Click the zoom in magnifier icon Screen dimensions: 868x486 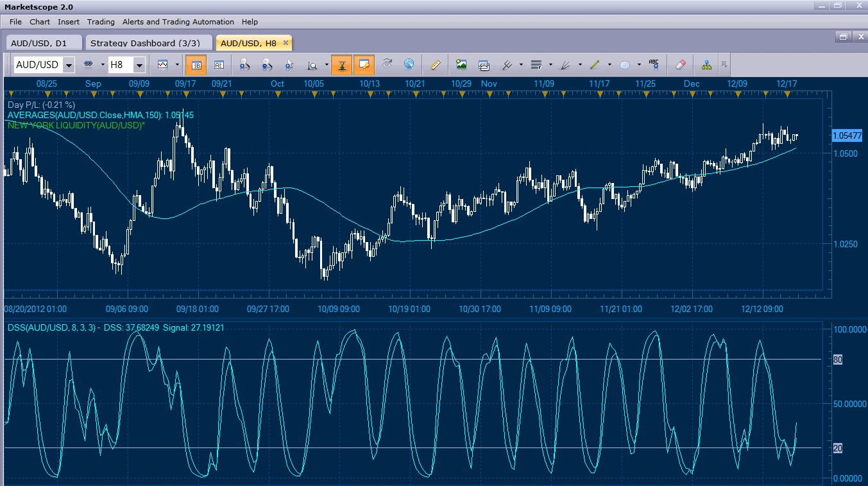pos(244,65)
